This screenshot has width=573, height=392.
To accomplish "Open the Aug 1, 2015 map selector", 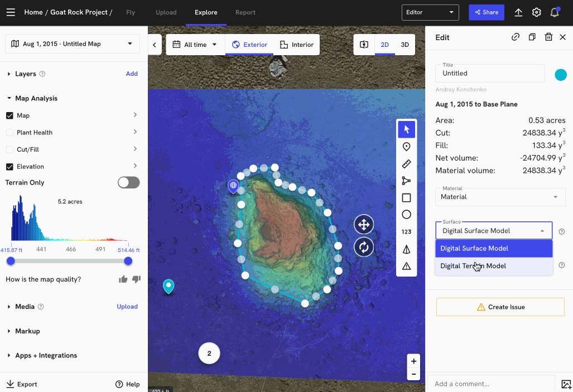I will pyautogui.click(x=72, y=43).
